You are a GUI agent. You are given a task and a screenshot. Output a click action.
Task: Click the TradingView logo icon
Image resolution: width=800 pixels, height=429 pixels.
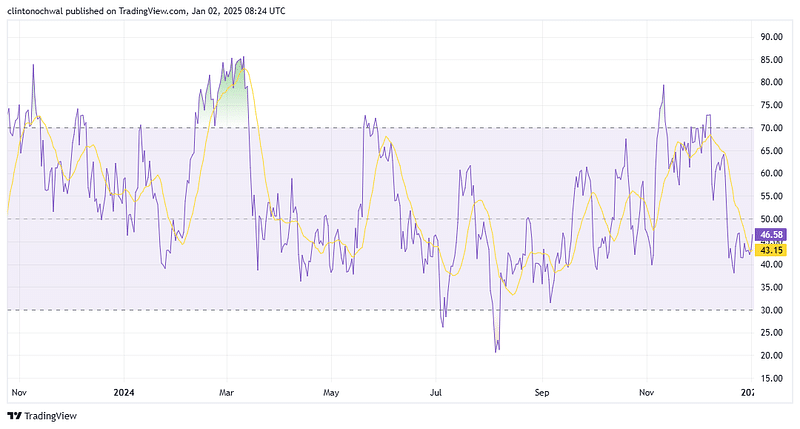pyautogui.click(x=14, y=415)
